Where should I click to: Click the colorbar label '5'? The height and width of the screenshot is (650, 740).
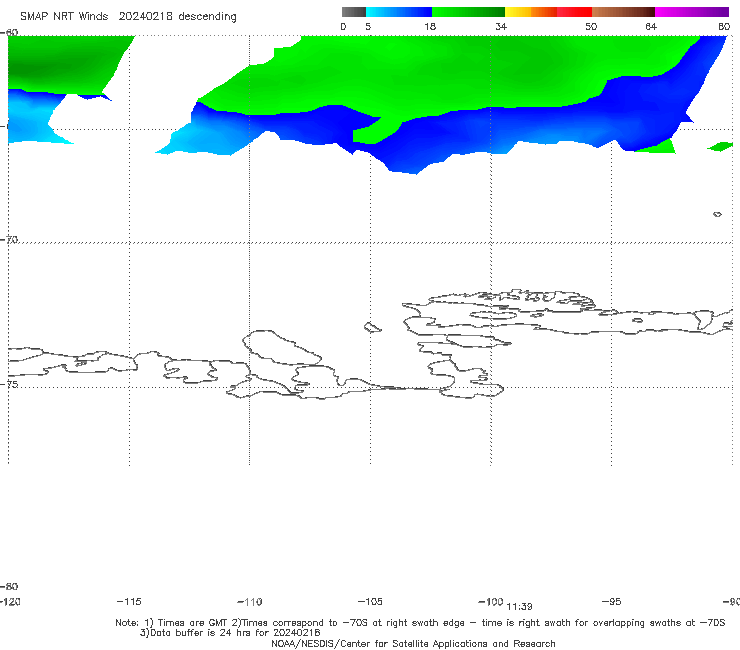368,26
